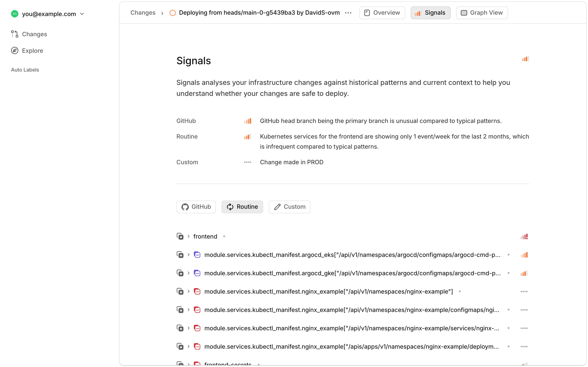Toggle the Routine signal filter
The height and width of the screenshot is (367, 588).
click(242, 207)
